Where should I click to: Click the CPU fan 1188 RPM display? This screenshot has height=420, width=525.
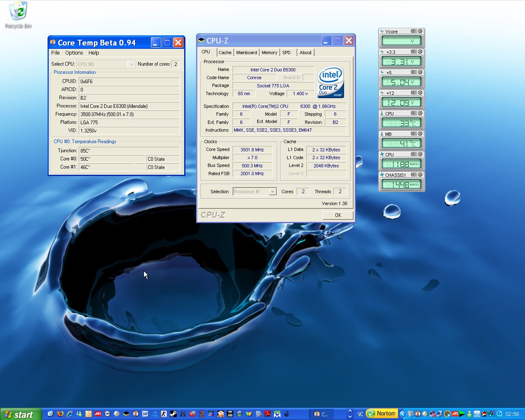point(402,164)
